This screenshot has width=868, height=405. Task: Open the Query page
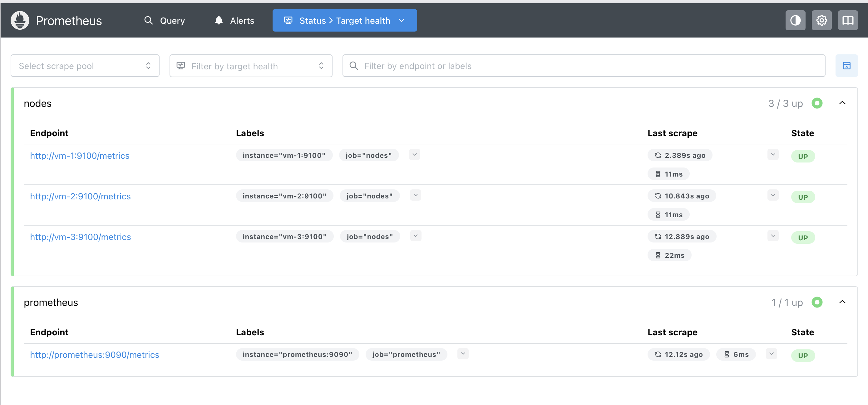165,21
